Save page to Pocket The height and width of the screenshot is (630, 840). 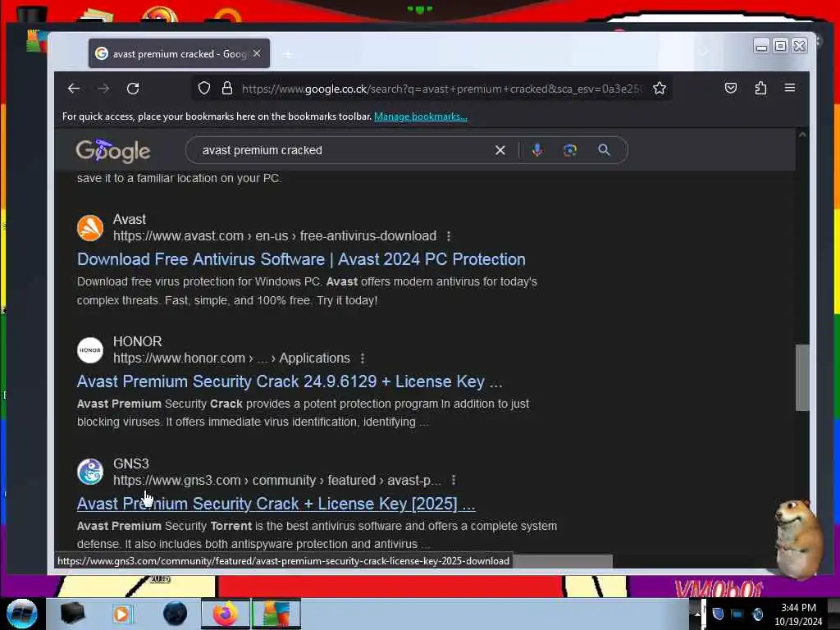point(731,88)
